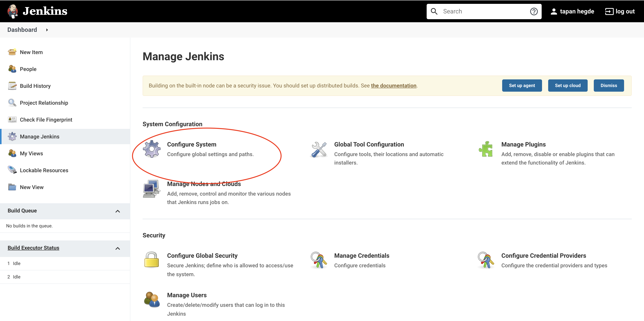Screen dimensions: 644x321
Task: Click the user profile icon next to tapan hegde
Action: (554, 12)
